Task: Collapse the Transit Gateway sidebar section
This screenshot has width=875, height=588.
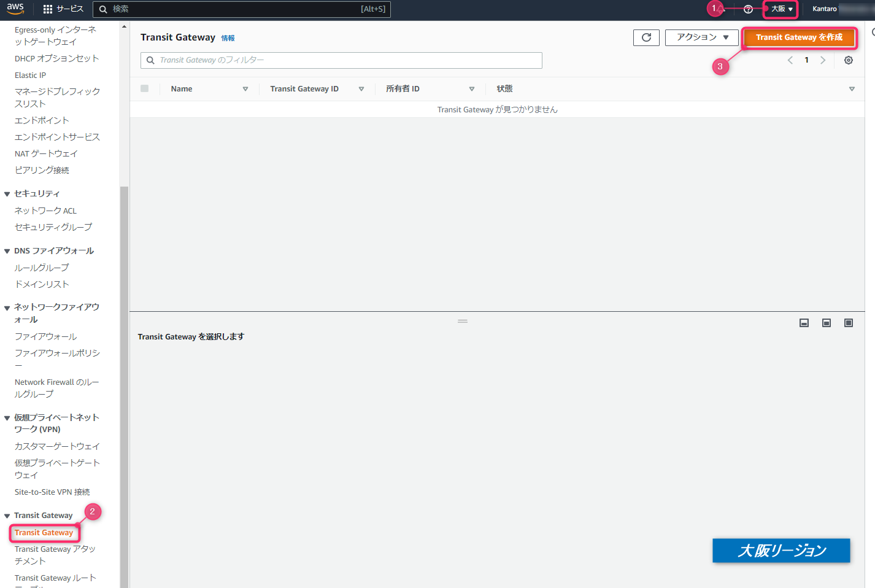Action: coord(7,516)
